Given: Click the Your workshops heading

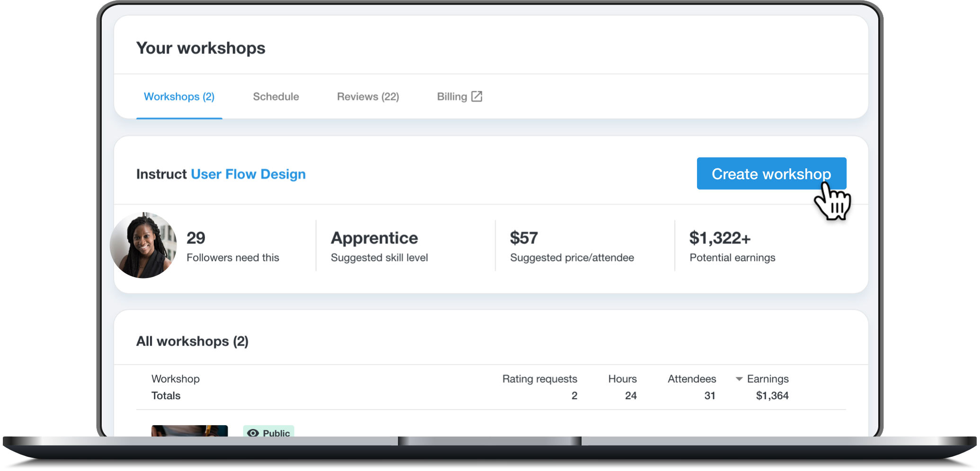Looking at the screenshot, I should 201,48.
